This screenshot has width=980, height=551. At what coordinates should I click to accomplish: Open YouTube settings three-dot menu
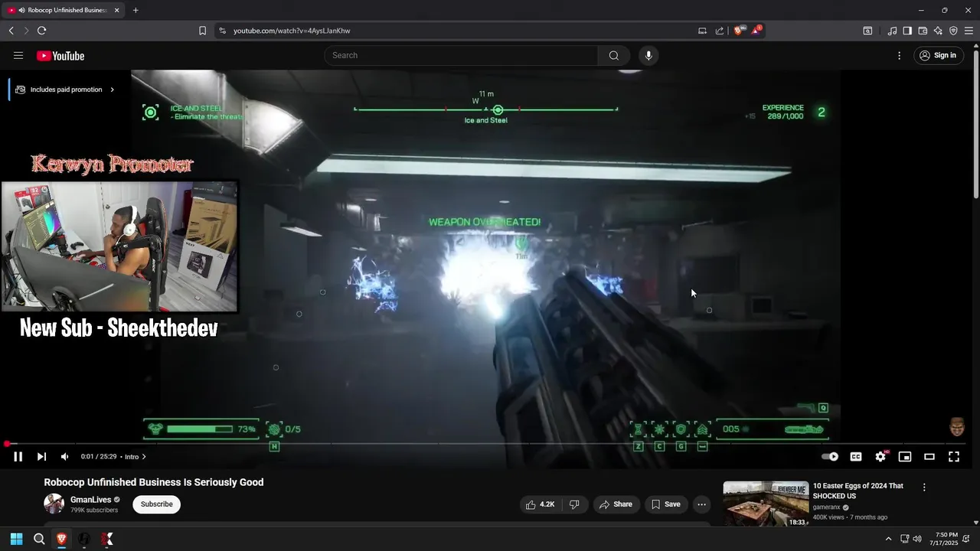pyautogui.click(x=900, y=55)
